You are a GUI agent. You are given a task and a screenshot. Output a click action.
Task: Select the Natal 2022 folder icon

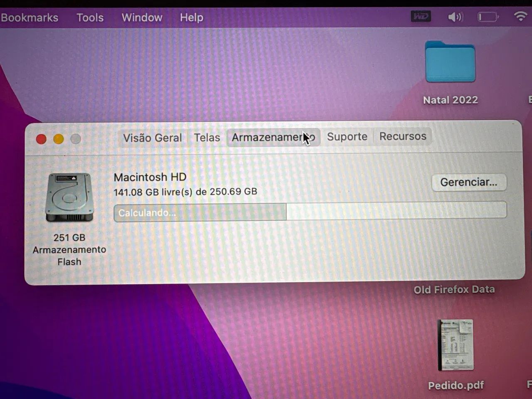(450, 62)
